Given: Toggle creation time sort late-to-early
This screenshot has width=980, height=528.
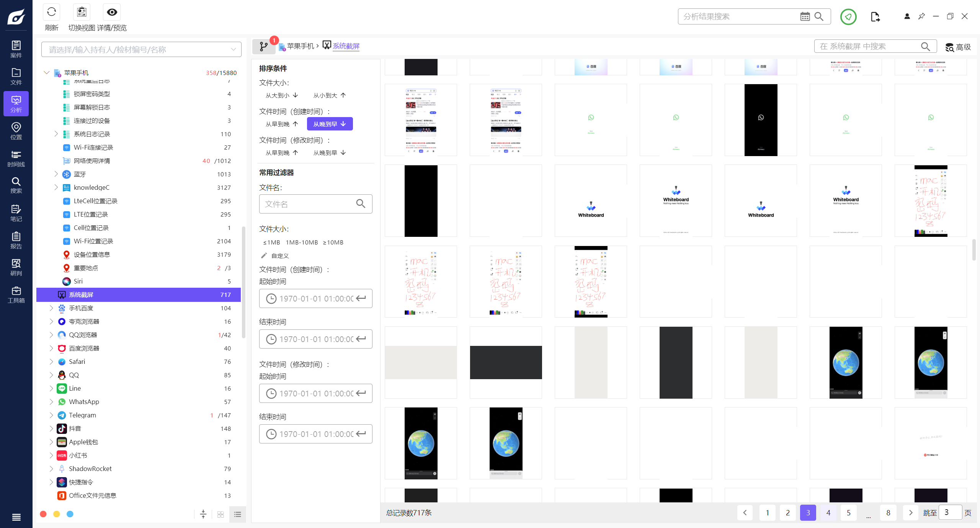Looking at the screenshot, I should coord(330,124).
